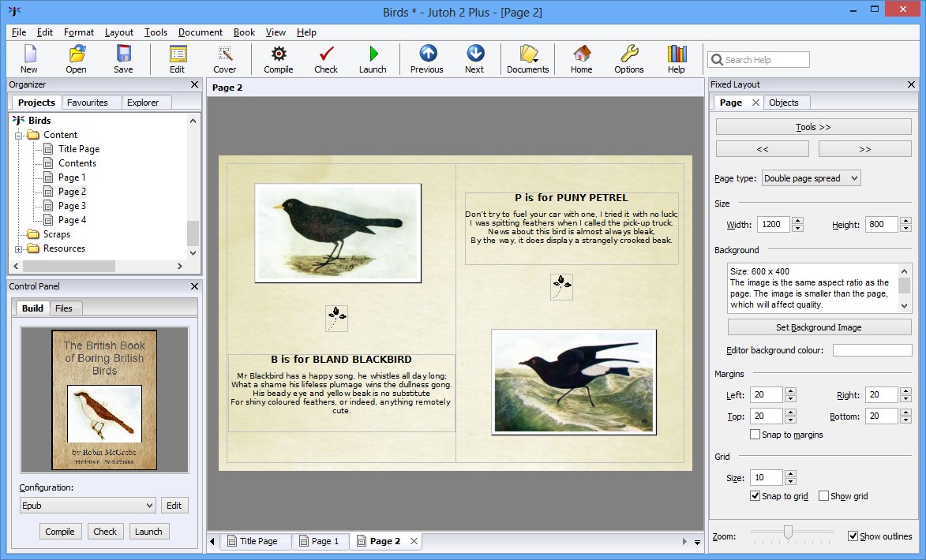The height and width of the screenshot is (560, 926).
Task: Open the Page type dropdown
Action: pos(811,177)
